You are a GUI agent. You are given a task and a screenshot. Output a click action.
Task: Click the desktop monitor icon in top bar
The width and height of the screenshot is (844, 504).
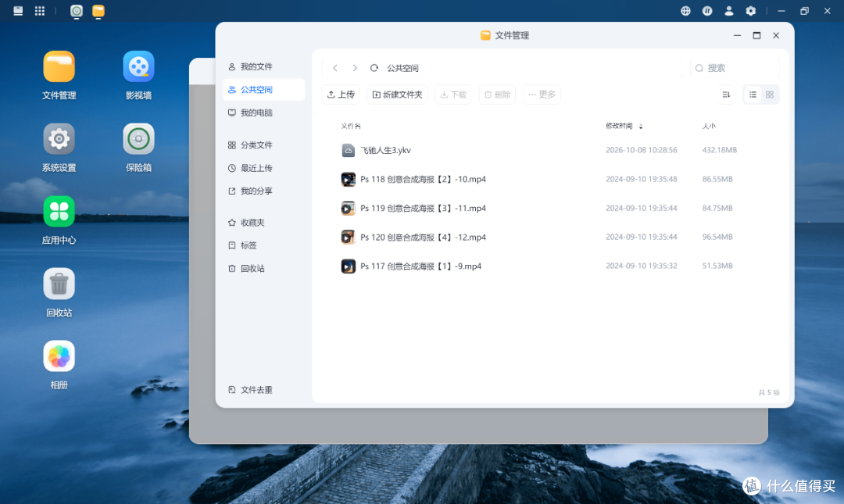[18, 11]
